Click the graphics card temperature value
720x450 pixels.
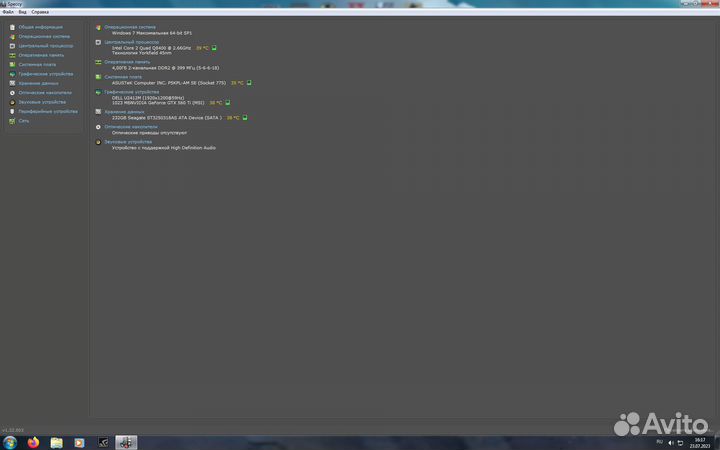point(216,103)
